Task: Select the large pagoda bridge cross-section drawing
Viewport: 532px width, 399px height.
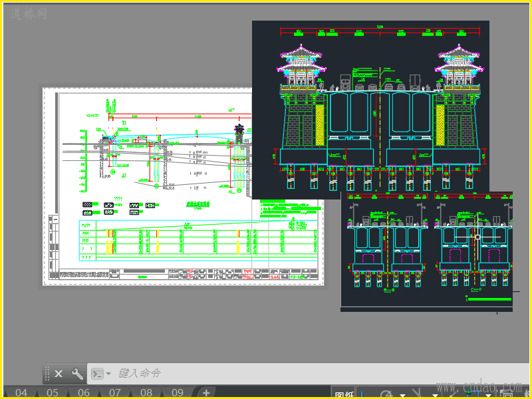Action: 370,110
